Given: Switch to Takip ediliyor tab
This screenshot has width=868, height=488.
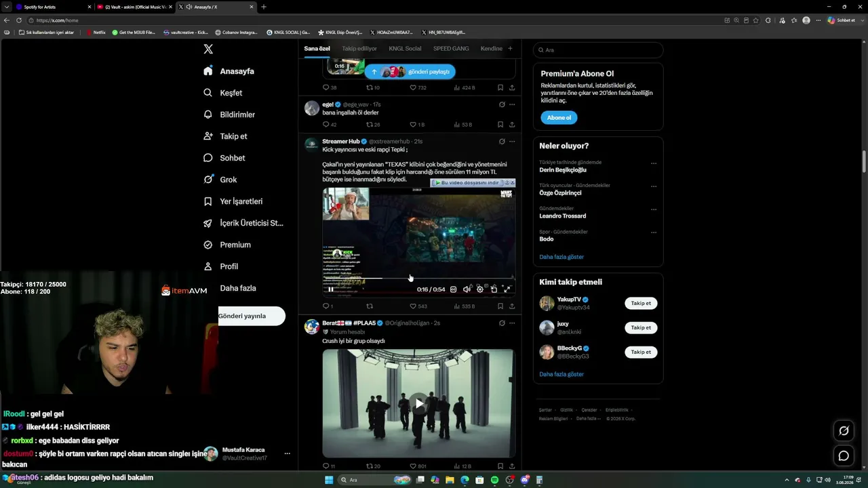Looking at the screenshot, I should [359, 49].
